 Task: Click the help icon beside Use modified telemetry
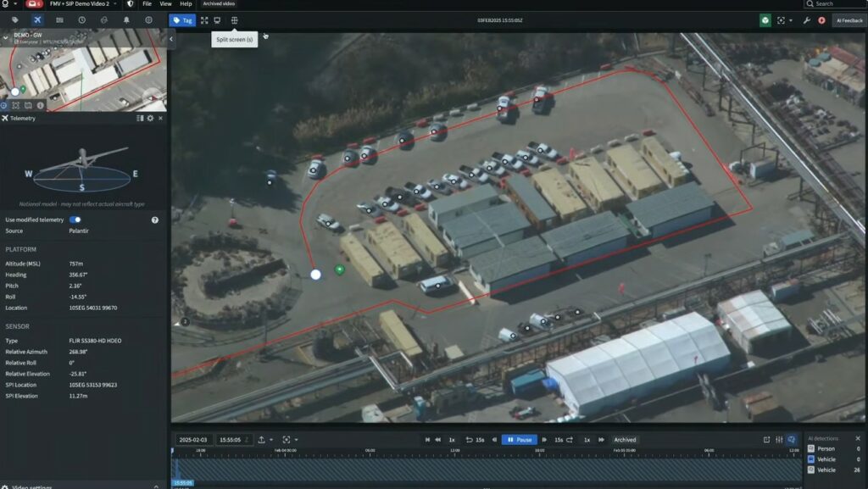tap(155, 219)
